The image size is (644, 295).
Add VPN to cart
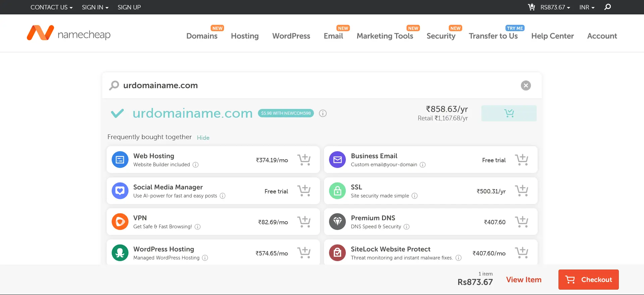point(304,222)
